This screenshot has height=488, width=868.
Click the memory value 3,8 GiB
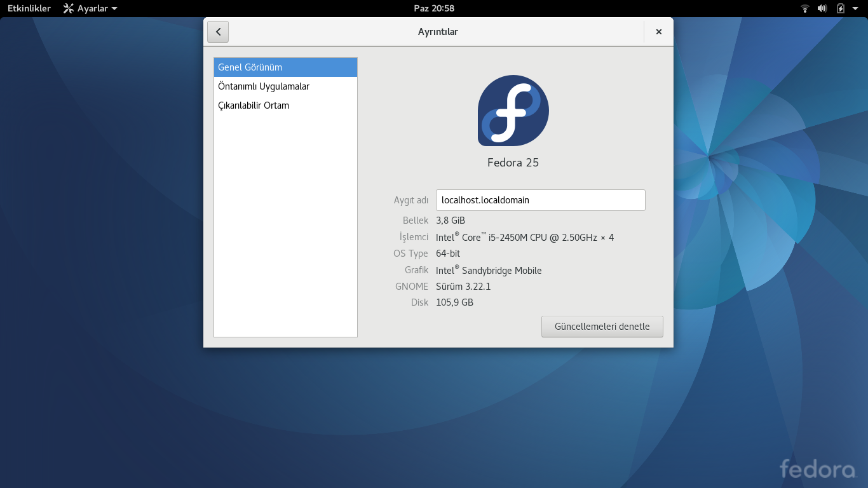[x=451, y=220]
